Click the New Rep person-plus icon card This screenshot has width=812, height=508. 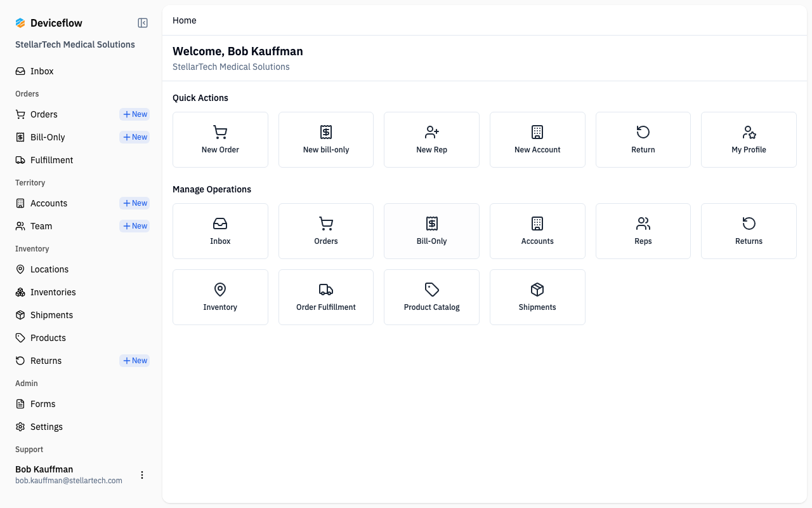point(431,140)
